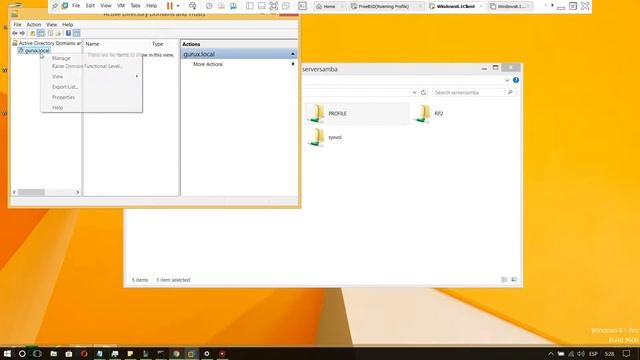Viewport: 640px width, 360px height.
Task: Select gunux.local in the console tree
Action: point(37,51)
